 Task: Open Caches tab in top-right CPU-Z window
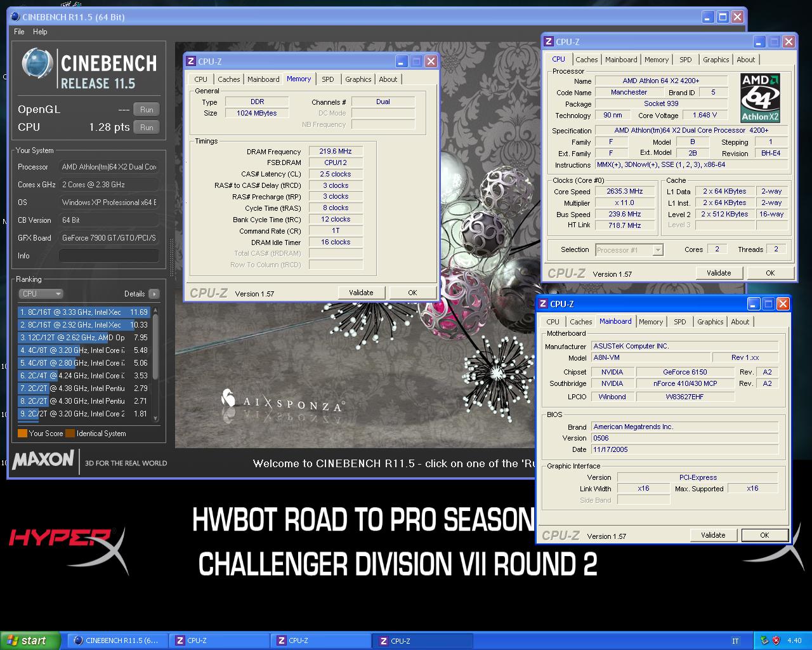pos(587,60)
